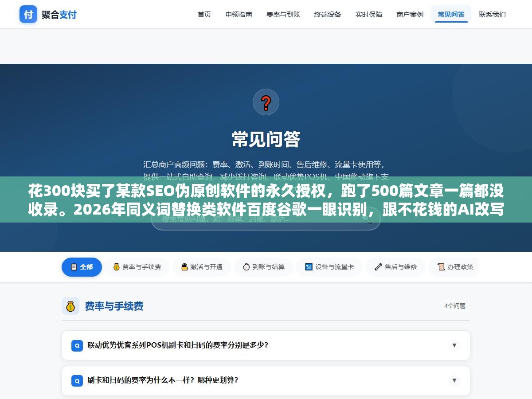The height and width of the screenshot is (399, 532).
Task: Open 实时保障 nav link
Action: [369, 14]
